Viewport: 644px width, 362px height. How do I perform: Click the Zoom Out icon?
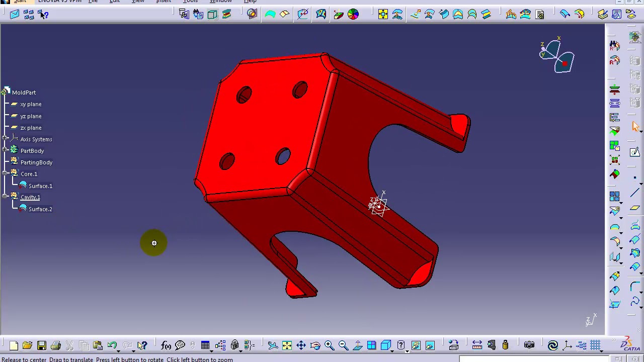click(343, 345)
